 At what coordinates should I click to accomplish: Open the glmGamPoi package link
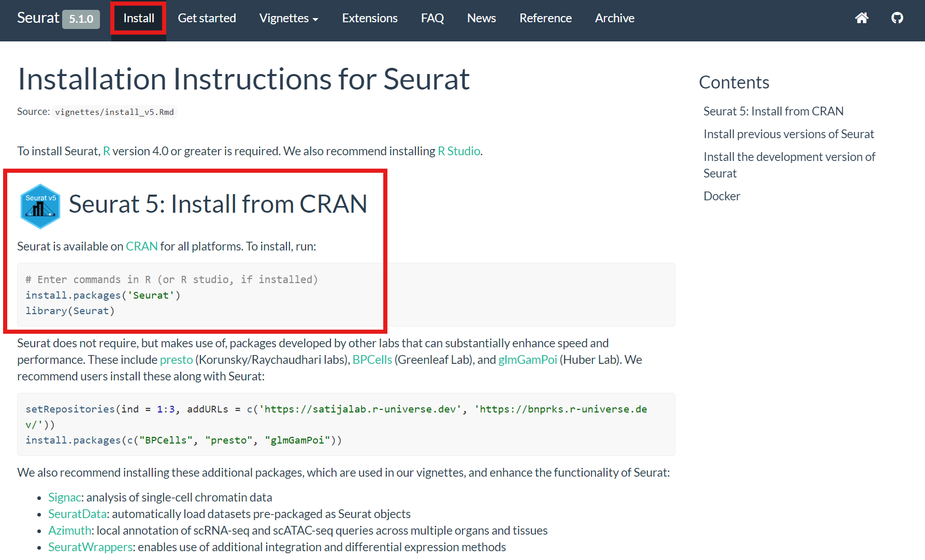(x=527, y=360)
